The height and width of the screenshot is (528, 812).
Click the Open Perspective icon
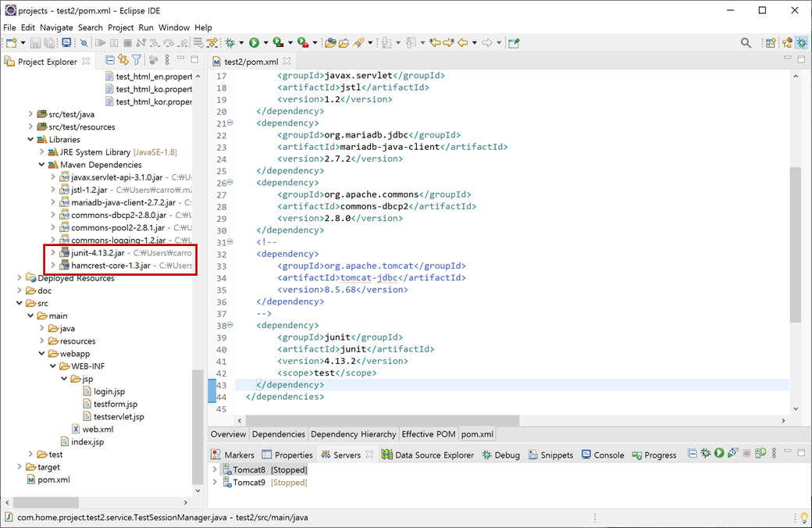[x=771, y=43]
